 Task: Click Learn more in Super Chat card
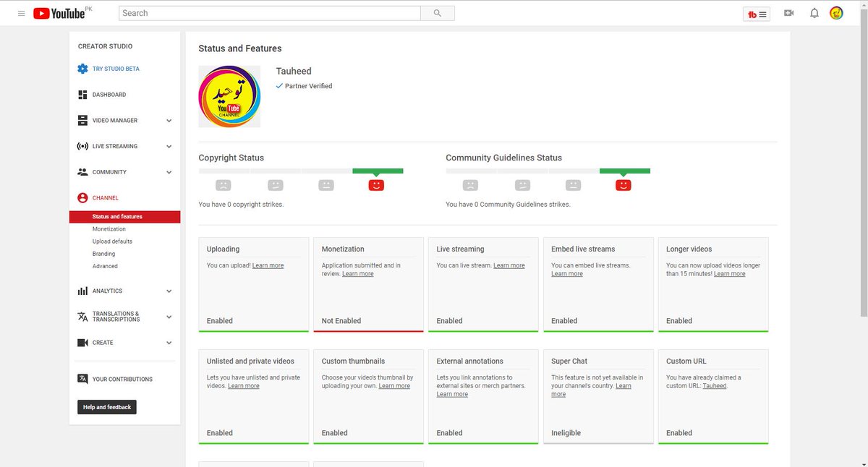[591, 390]
